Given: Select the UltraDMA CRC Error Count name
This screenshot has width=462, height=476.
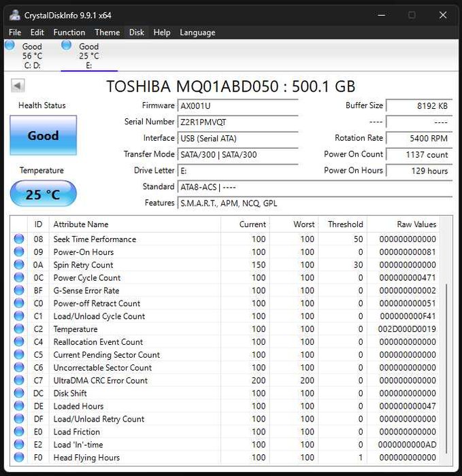Looking at the screenshot, I should point(101,380).
